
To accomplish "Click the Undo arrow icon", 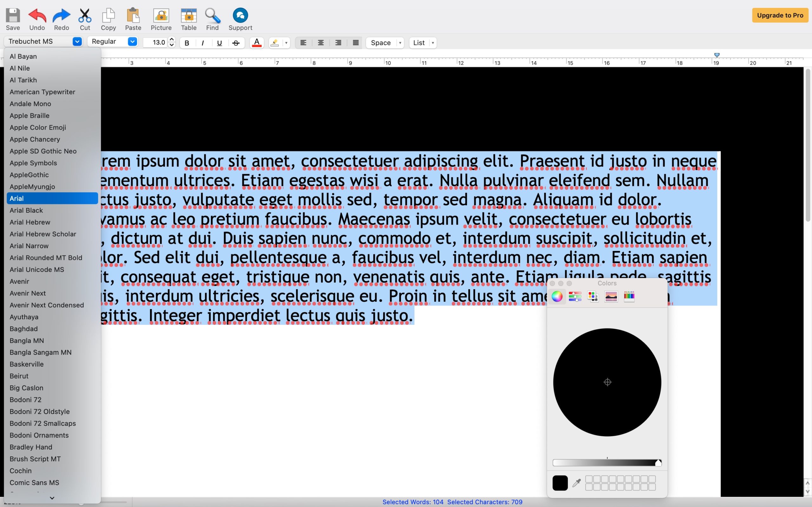I will click(x=37, y=16).
